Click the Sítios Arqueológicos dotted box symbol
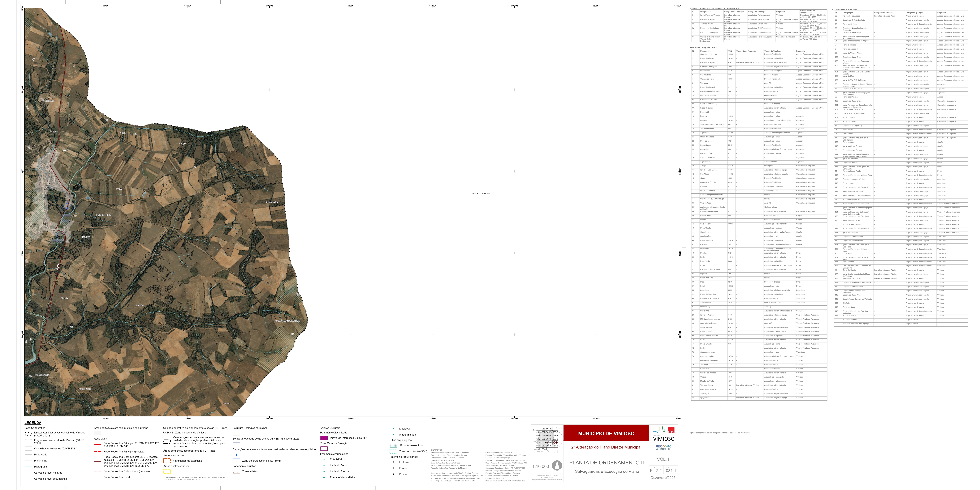This screenshot has height=490, width=980. pyautogui.click(x=393, y=445)
